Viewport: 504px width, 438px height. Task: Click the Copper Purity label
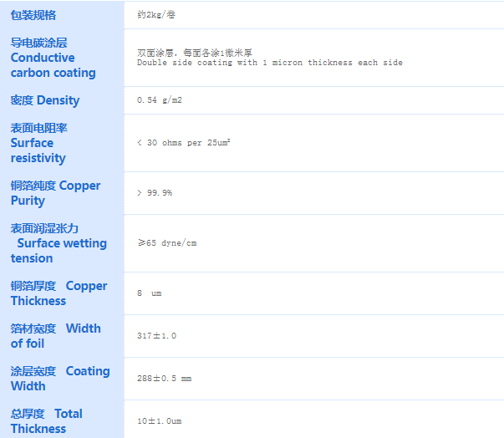click(56, 193)
